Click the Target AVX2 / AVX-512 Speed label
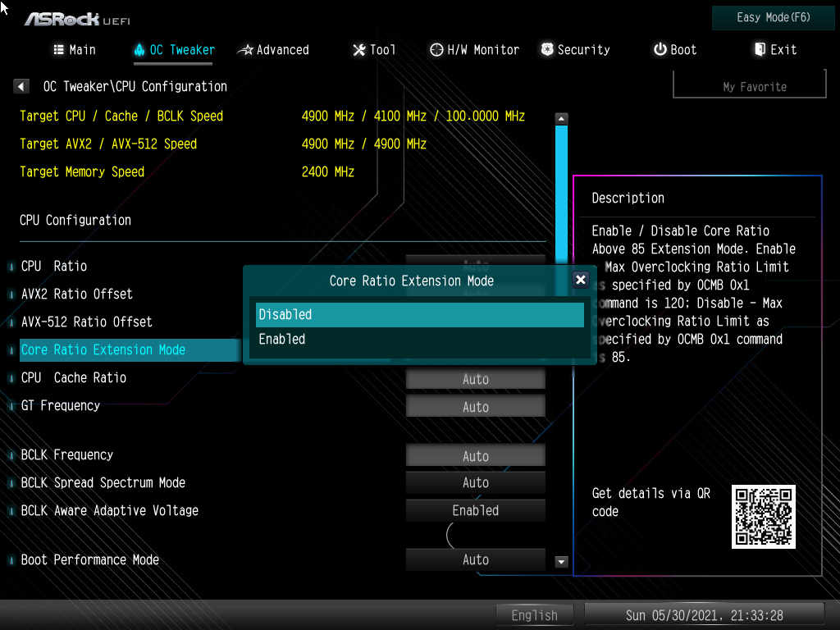This screenshot has height=630, width=840. tap(108, 144)
